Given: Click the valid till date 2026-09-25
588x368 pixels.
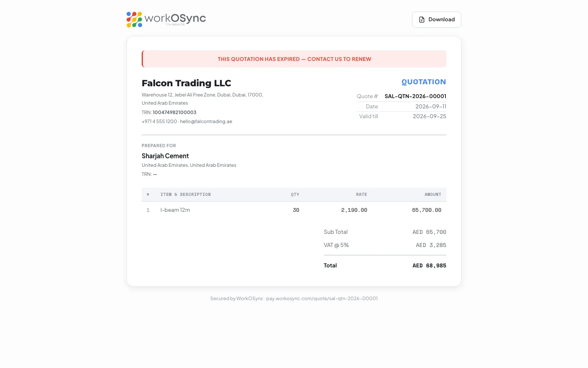Looking at the screenshot, I should [430, 116].
